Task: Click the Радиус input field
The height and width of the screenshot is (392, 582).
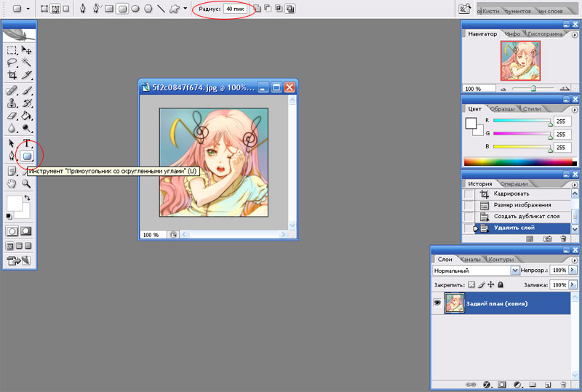Action: pyautogui.click(x=234, y=9)
